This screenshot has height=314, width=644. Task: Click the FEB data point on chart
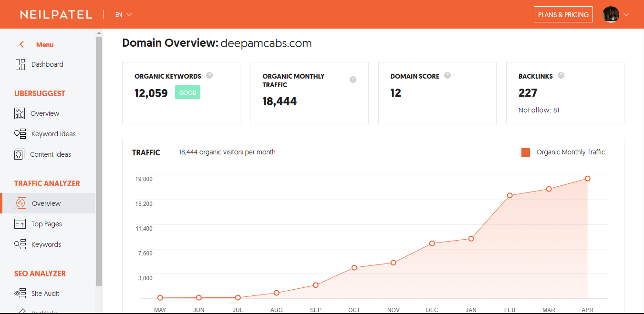(x=510, y=195)
